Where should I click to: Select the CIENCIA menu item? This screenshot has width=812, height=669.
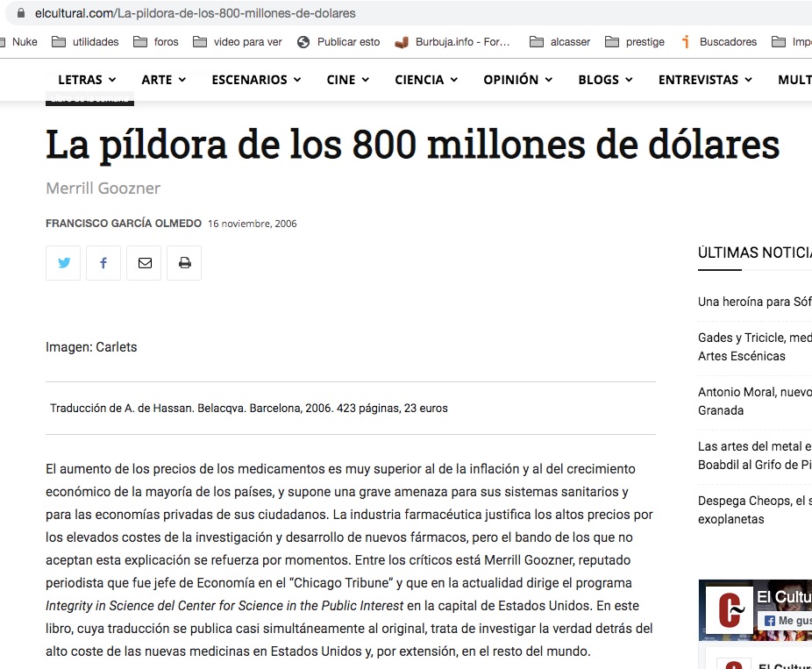click(x=426, y=80)
